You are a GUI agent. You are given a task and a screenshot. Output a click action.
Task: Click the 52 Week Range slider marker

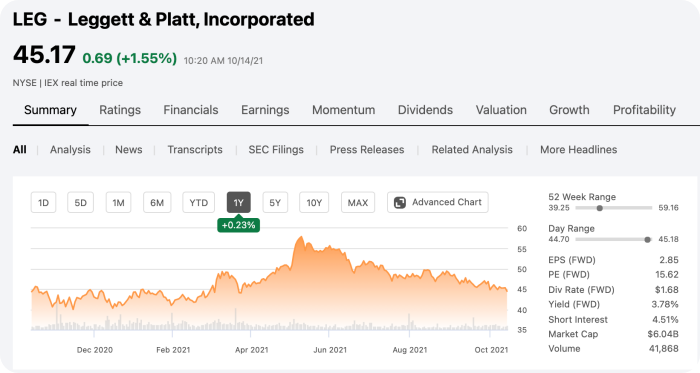click(x=600, y=208)
